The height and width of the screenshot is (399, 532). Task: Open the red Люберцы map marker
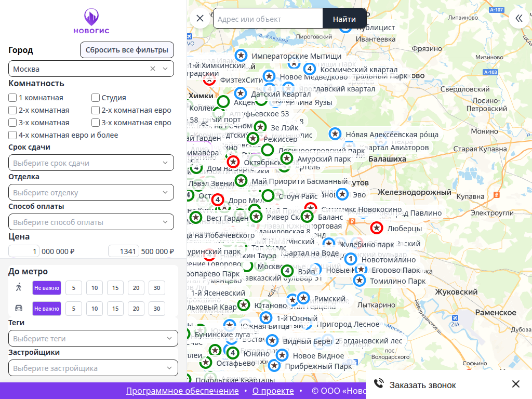coord(377,228)
